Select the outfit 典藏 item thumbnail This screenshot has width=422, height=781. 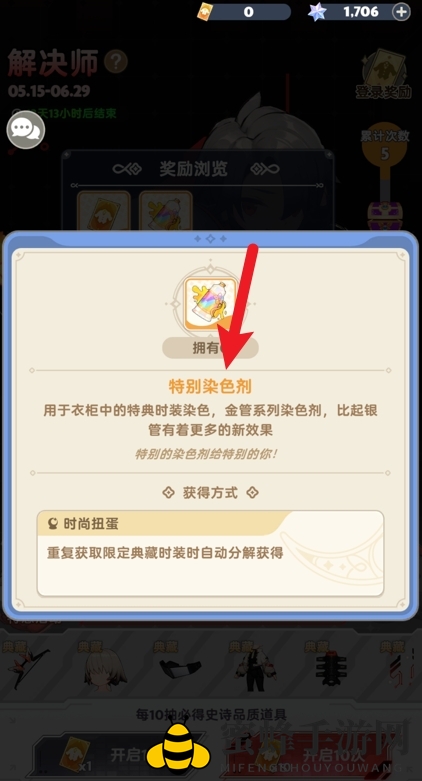tap(256, 666)
